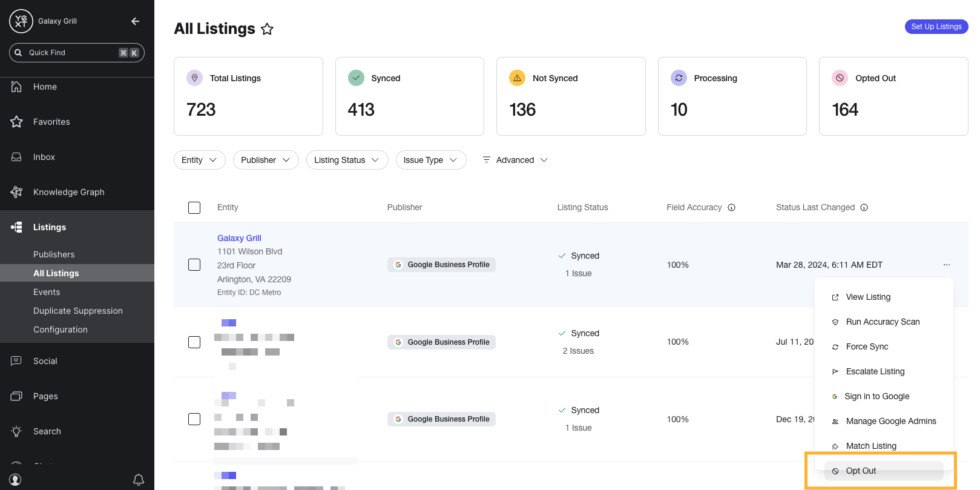Click the Field Accuracy info icon
The image size is (980, 490).
click(x=731, y=208)
